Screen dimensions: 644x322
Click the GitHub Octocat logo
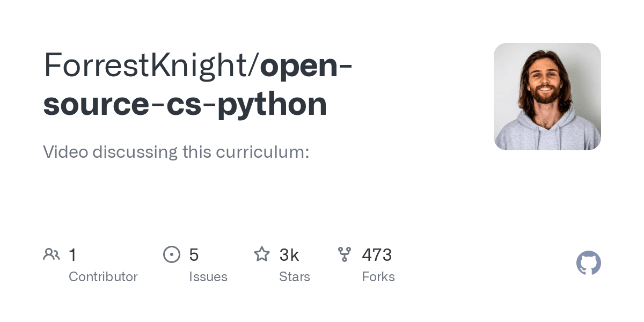point(588,263)
